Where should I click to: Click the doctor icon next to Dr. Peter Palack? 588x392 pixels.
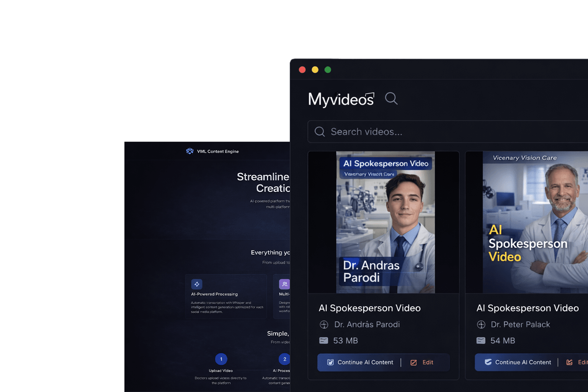click(481, 325)
